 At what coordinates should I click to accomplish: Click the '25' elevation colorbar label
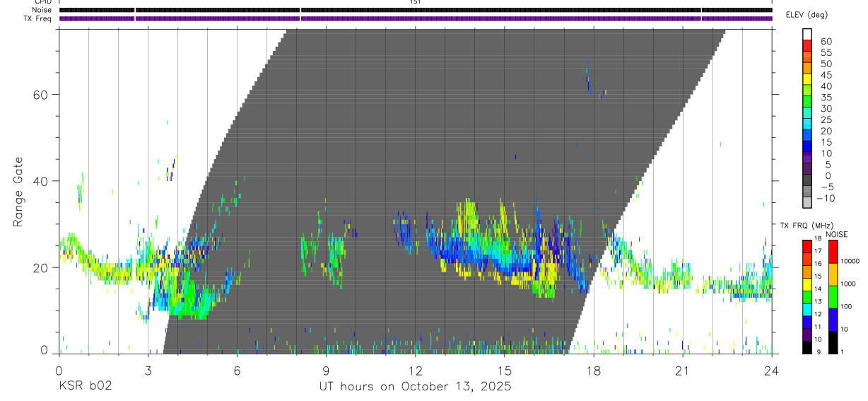click(826, 120)
